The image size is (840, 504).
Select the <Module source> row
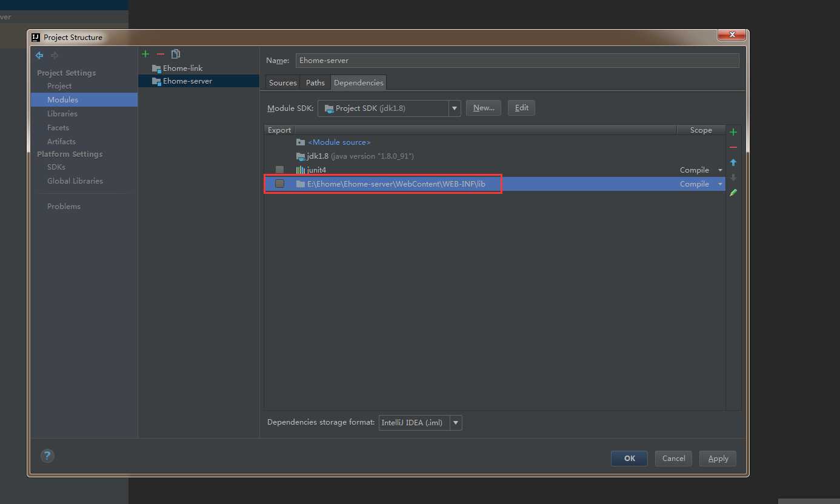tap(495, 142)
